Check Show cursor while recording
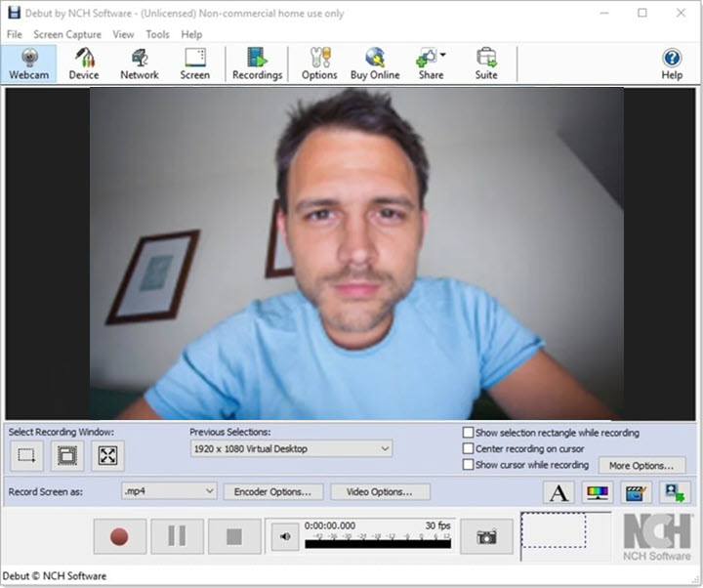The height and width of the screenshot is (588, 703). pos(469,465)
